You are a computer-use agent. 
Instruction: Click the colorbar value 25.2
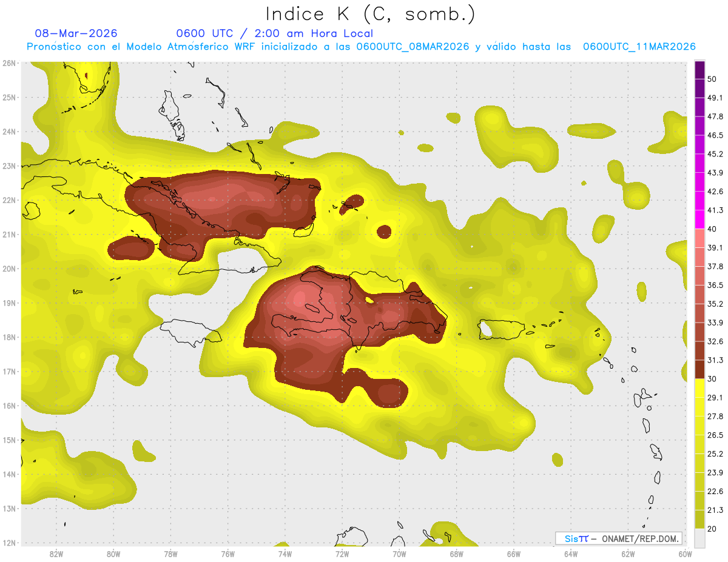715,454
